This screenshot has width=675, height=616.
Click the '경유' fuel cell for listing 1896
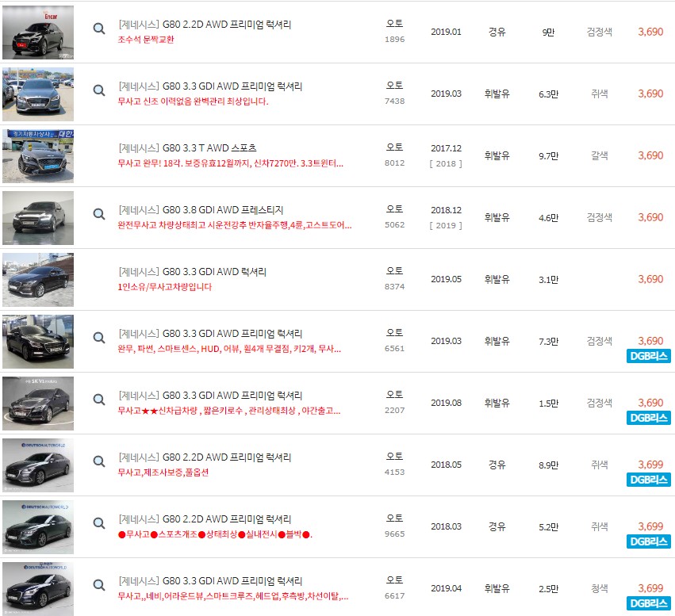coord(497,32)
